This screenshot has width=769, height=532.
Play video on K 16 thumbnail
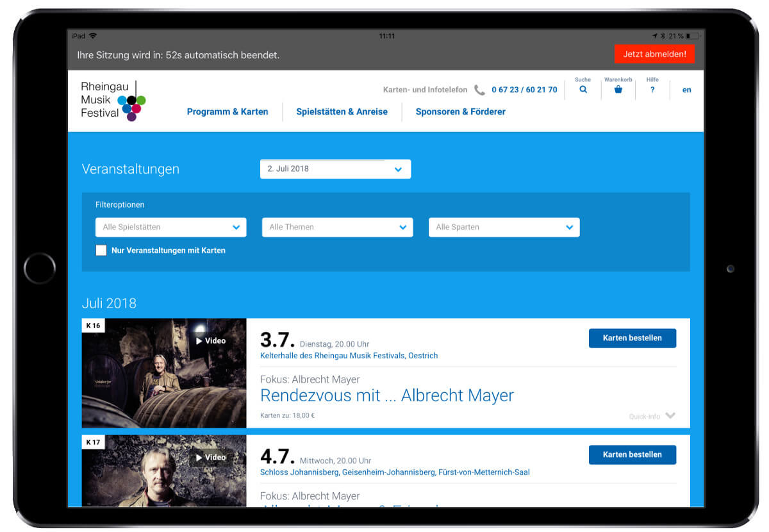pos(211,341)
